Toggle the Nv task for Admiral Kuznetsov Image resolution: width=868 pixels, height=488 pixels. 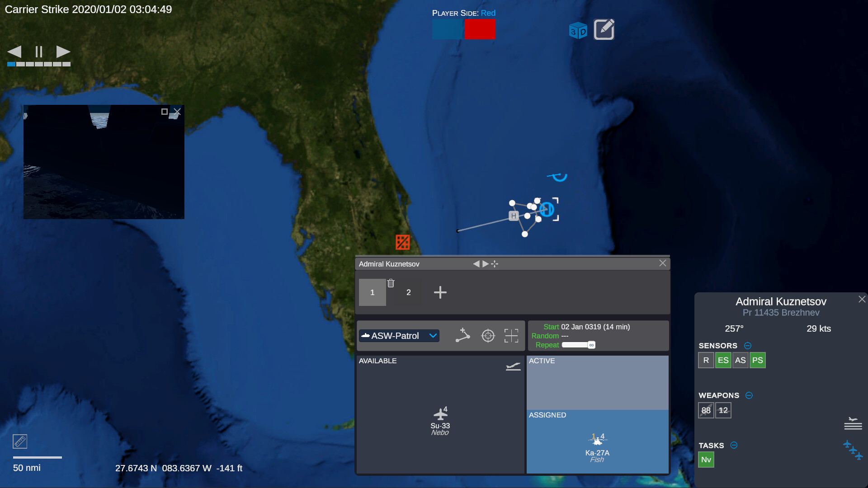click(x=706, y=460)
